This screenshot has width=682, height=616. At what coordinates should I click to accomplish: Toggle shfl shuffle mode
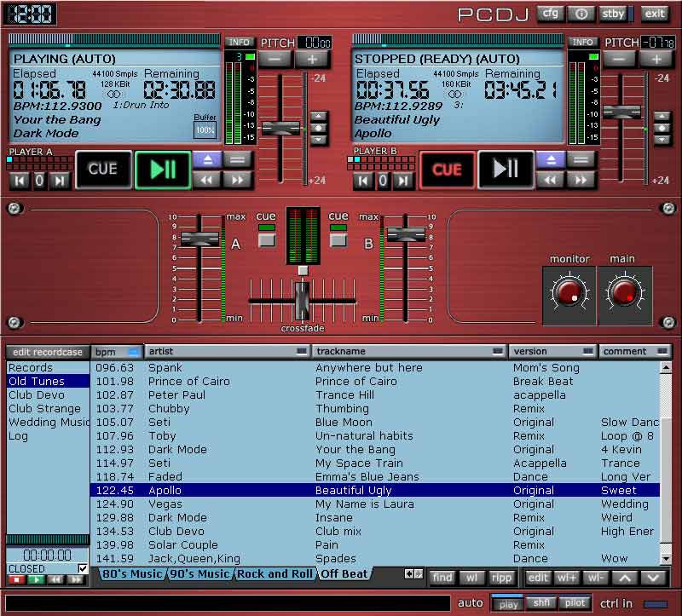[541, 603]
